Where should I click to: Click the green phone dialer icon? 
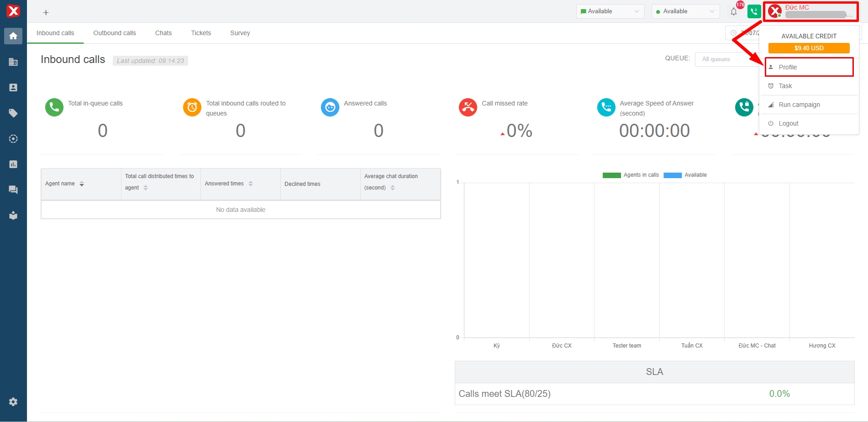[753, 11]
